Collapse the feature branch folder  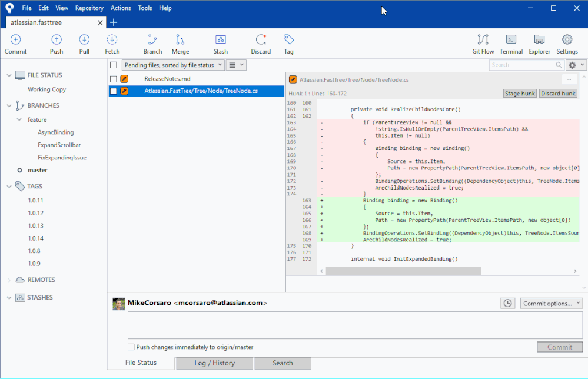pos(19,119)
